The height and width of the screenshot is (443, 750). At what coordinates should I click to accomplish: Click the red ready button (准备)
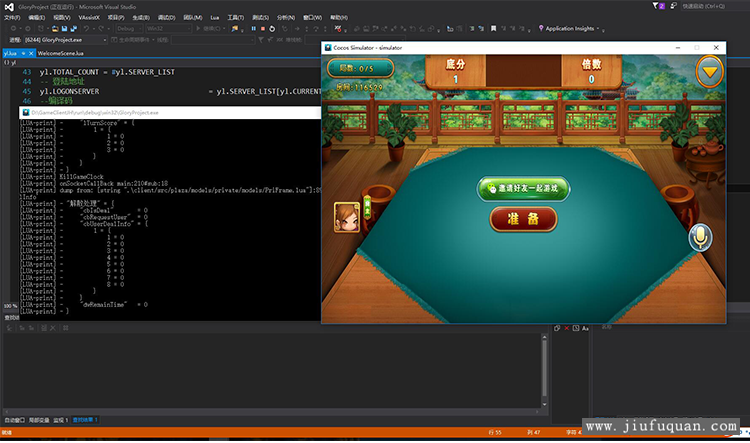tap(524, 219)
